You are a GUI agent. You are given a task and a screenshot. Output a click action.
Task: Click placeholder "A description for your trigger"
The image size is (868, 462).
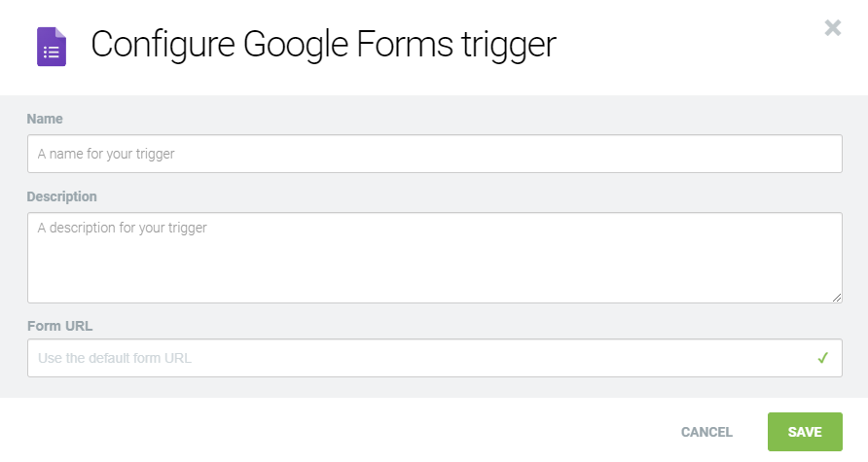[123, 228]
